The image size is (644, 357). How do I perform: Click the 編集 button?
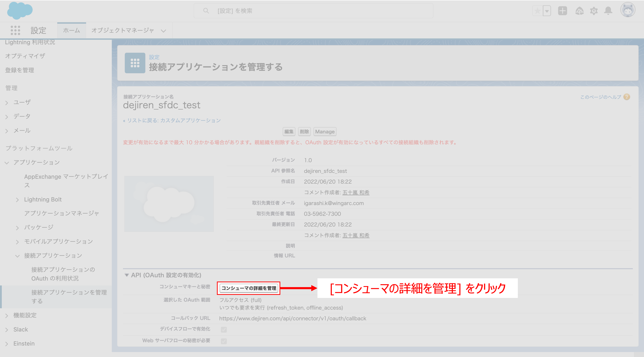[x=289, y=132]
